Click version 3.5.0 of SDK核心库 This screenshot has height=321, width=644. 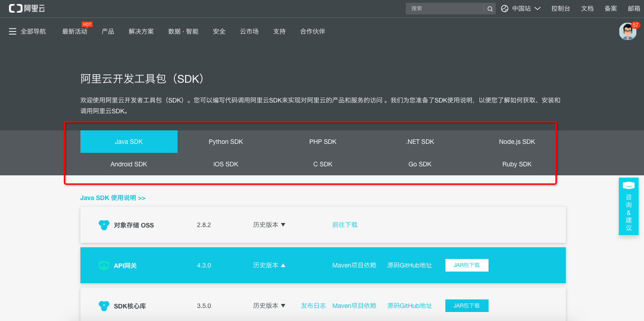[204, 306]
